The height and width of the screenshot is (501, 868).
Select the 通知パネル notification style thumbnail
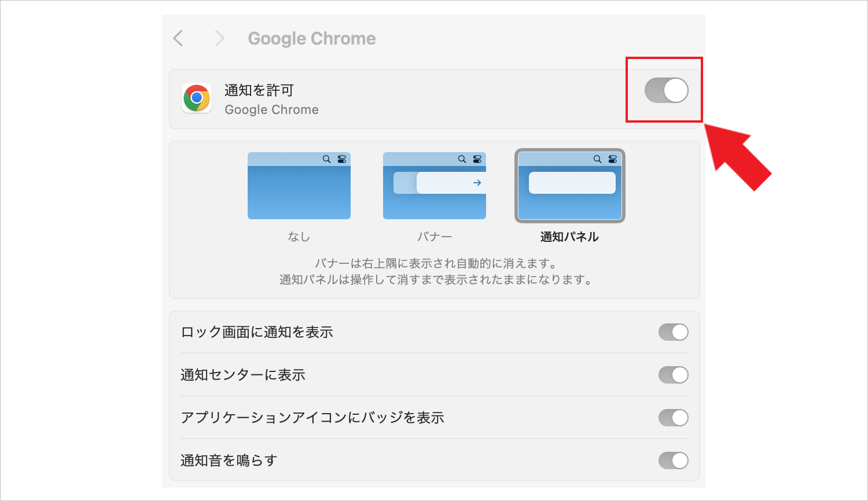tap(570, 186)
